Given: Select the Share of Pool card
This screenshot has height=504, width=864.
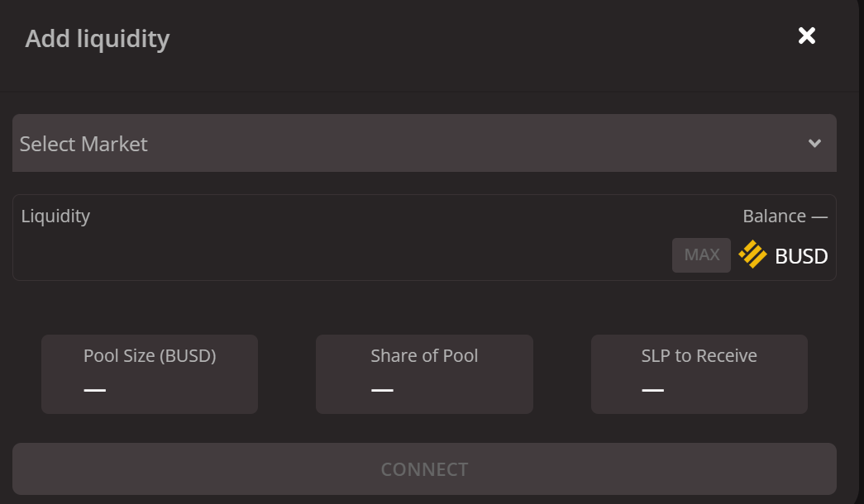Looking at the screenshot, I should pyautogui.click(x=424, y=374).
